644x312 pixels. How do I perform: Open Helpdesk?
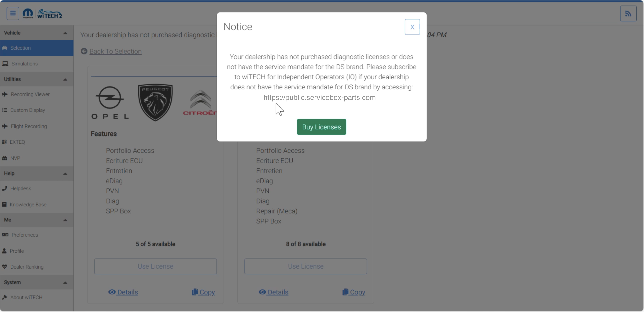tap(37, 188)
